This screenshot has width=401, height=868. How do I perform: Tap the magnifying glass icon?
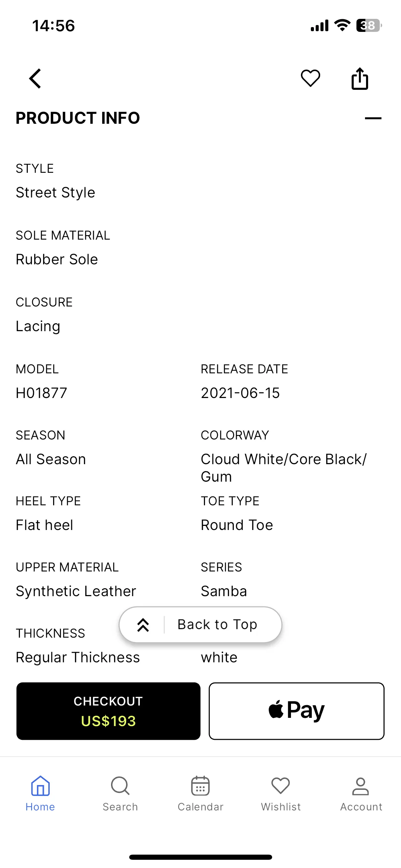[120, 786]
